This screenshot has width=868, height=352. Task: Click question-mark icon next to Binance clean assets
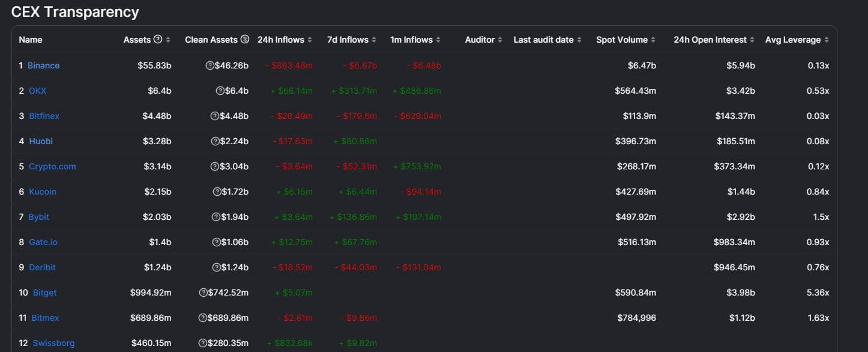pos(209,65)
